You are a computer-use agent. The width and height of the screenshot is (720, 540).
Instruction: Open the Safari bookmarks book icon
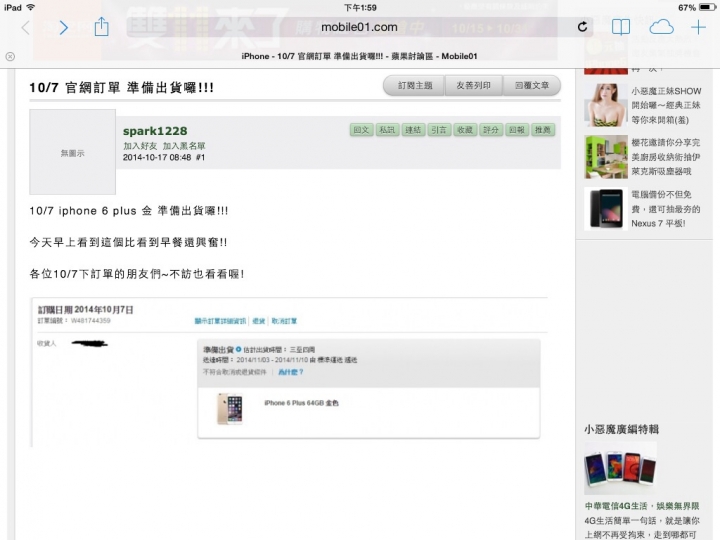[621, 28]
